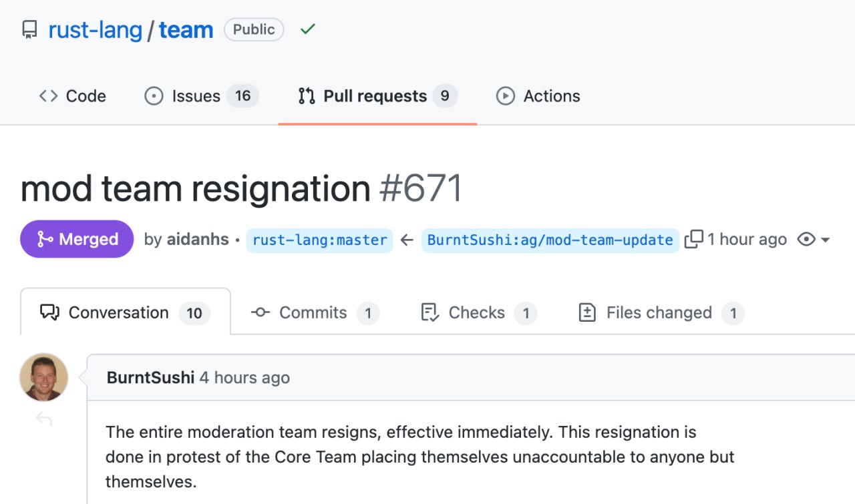
Task: Click the repository book icon
Action: [29, 29]
